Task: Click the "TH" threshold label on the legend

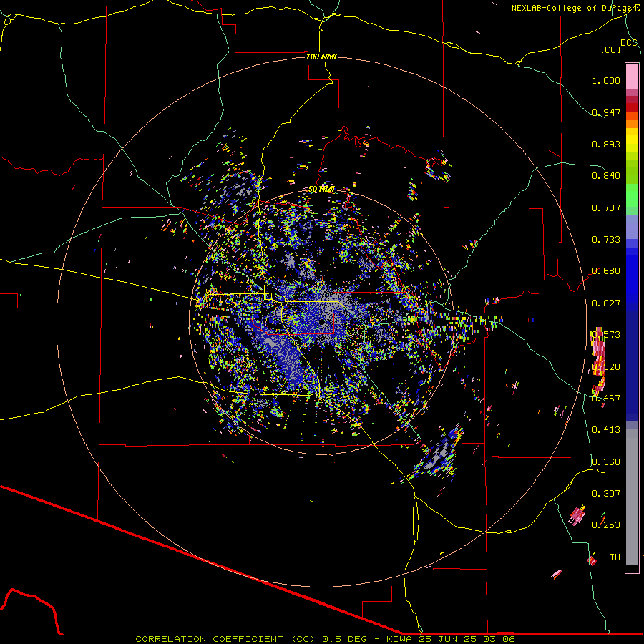Action: tap(615, 557)
